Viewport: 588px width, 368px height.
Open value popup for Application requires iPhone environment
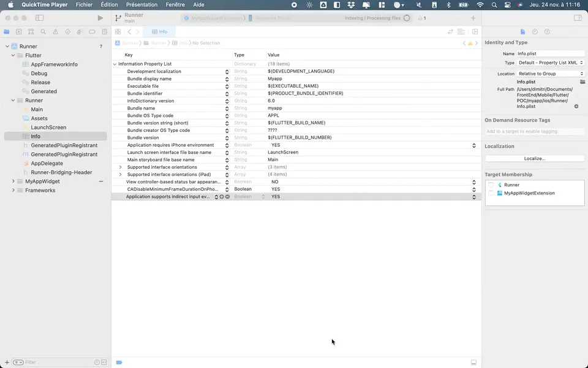(x=474, y=145)
